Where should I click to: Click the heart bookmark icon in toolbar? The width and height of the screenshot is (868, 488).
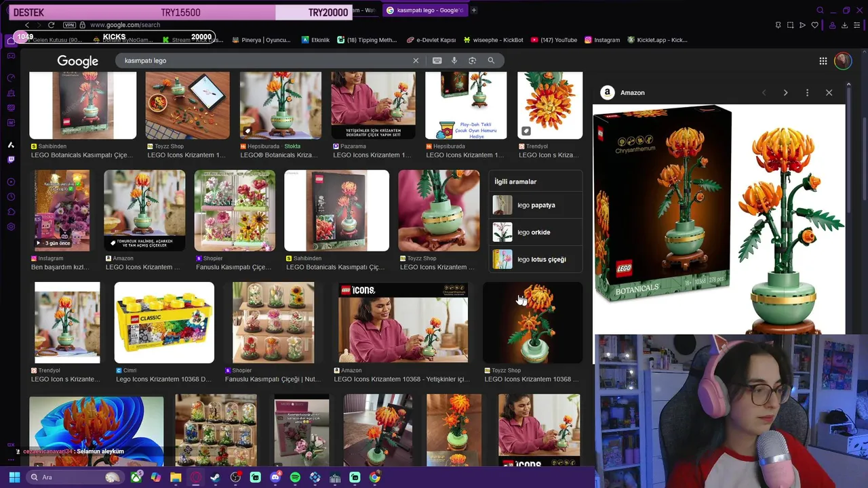coord(814,25)
